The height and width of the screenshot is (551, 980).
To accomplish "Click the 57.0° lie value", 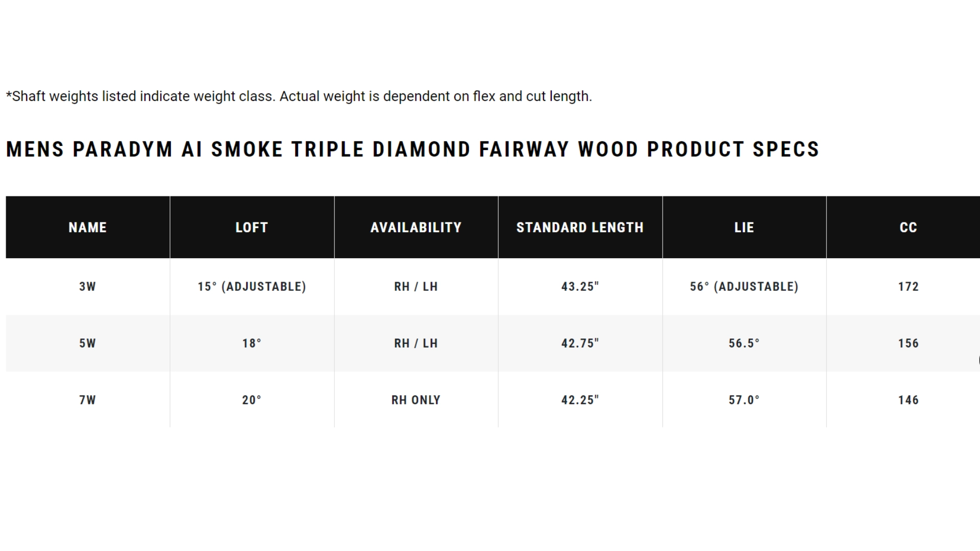I will click(x=744, y=400).
